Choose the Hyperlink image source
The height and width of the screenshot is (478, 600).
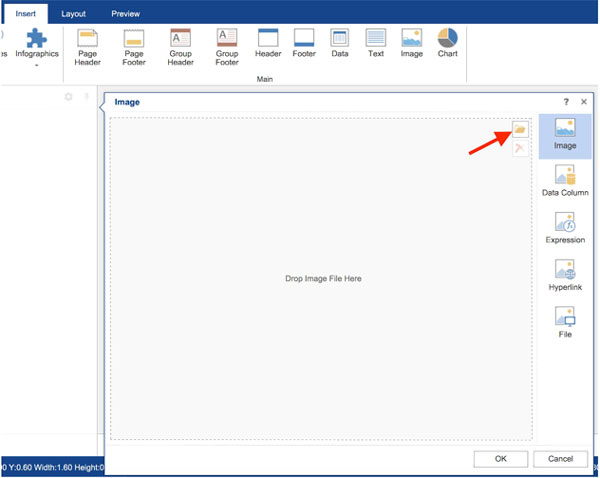coord(565,275)
